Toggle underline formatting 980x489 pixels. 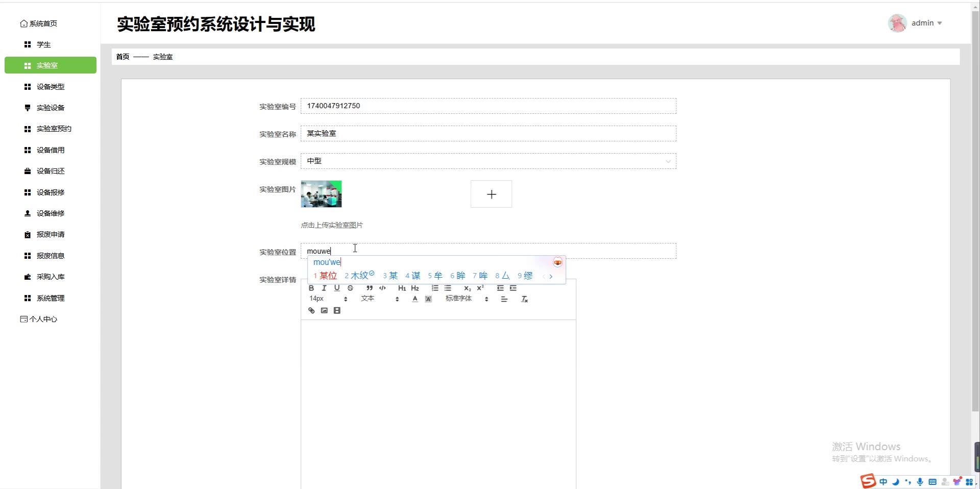click(337, 288)
